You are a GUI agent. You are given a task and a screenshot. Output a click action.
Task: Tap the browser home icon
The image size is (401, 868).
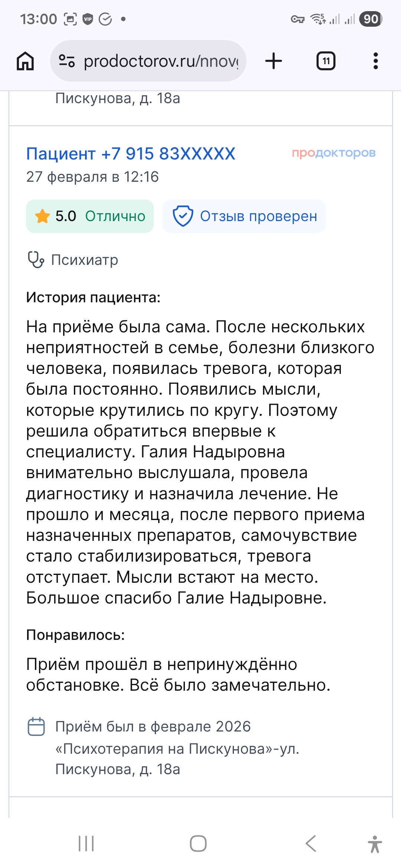click(x=25, y=61)
